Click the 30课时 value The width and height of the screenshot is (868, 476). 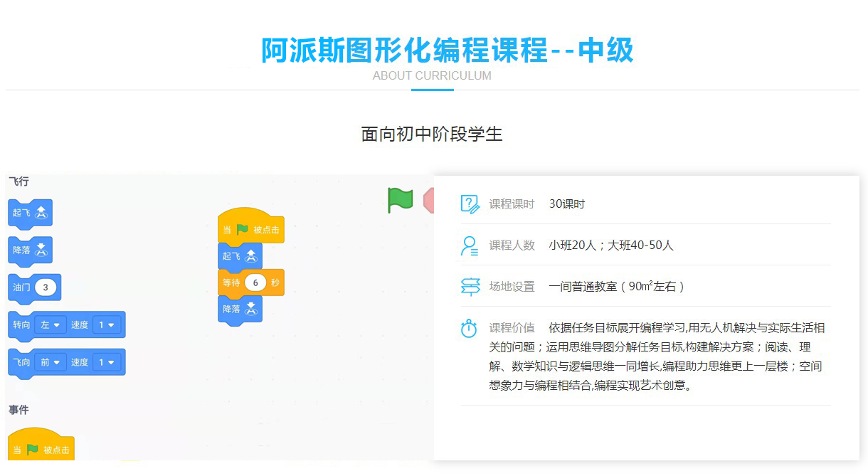point(567,204)
